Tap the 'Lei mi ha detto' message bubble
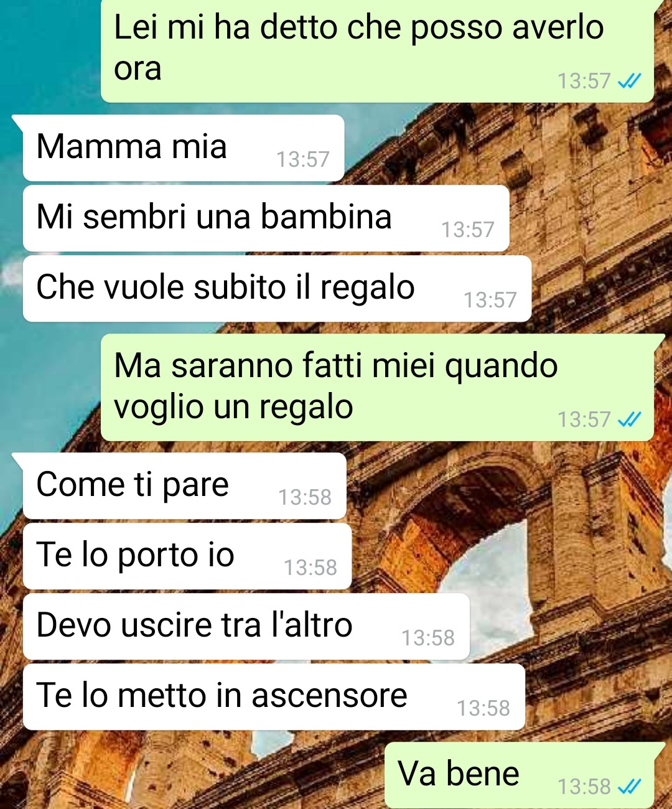 click(x=377, y=51)
